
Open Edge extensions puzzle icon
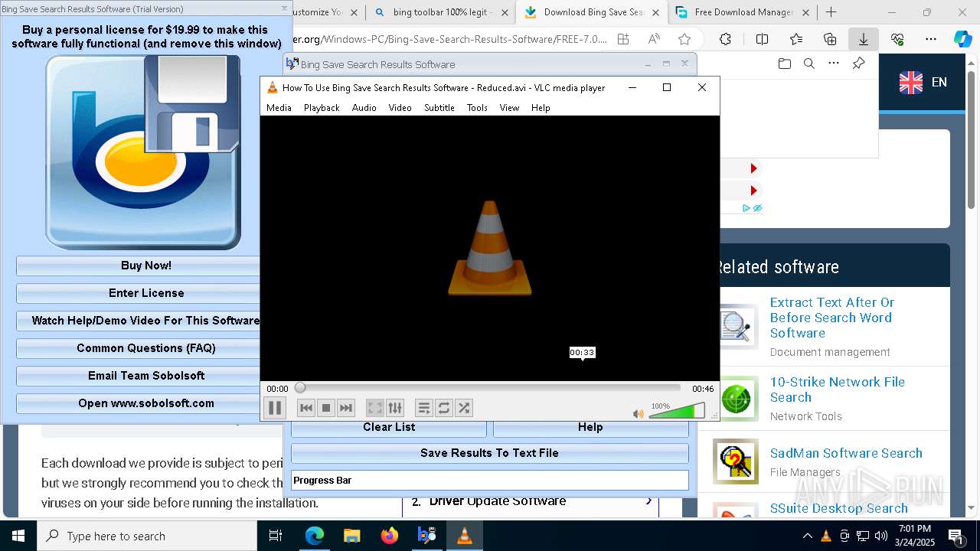click(x=725, y=40)
